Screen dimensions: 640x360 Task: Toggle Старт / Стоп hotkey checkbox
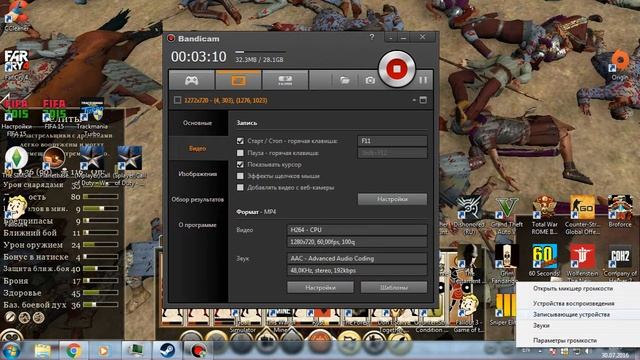click(240, 141)
